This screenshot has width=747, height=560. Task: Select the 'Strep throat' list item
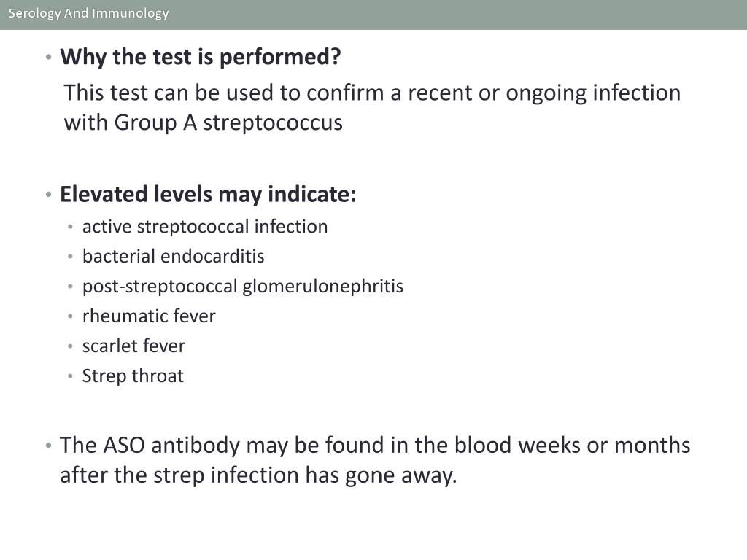click(x=133, y=376)
